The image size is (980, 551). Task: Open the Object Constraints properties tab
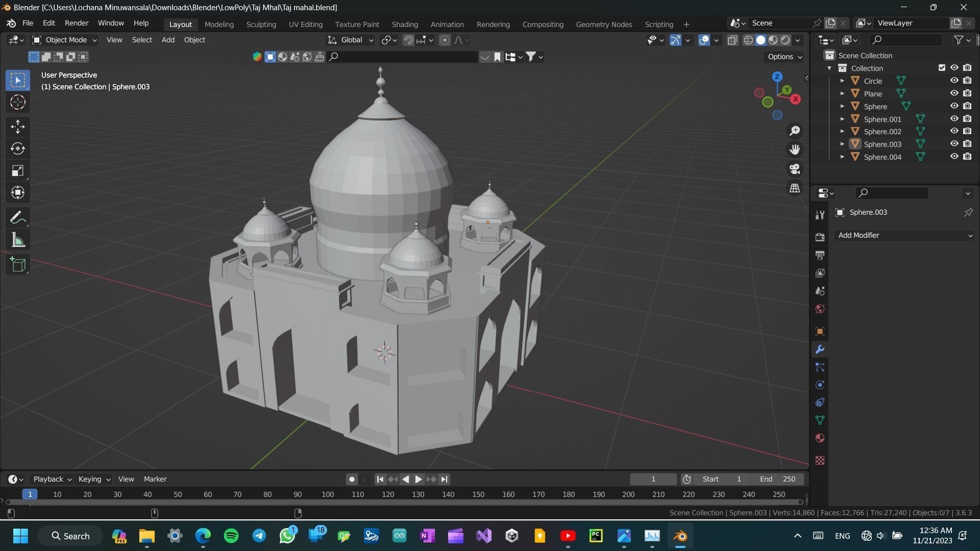(x=820, y=403)
